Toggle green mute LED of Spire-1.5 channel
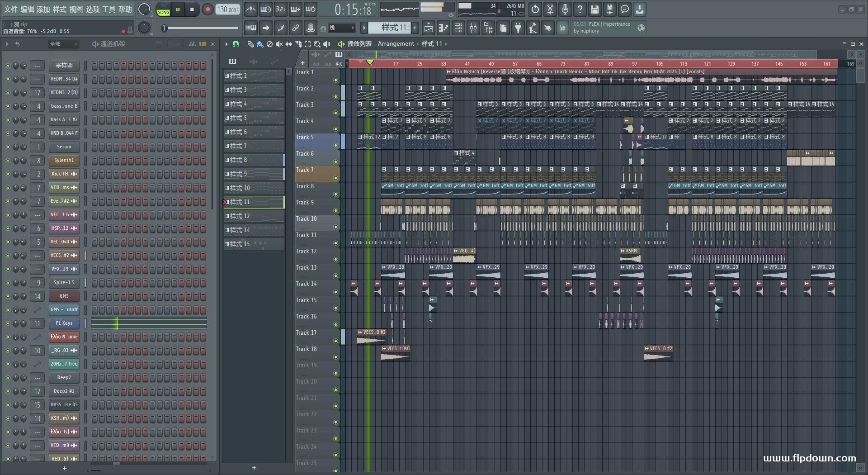 click(8, 283)
